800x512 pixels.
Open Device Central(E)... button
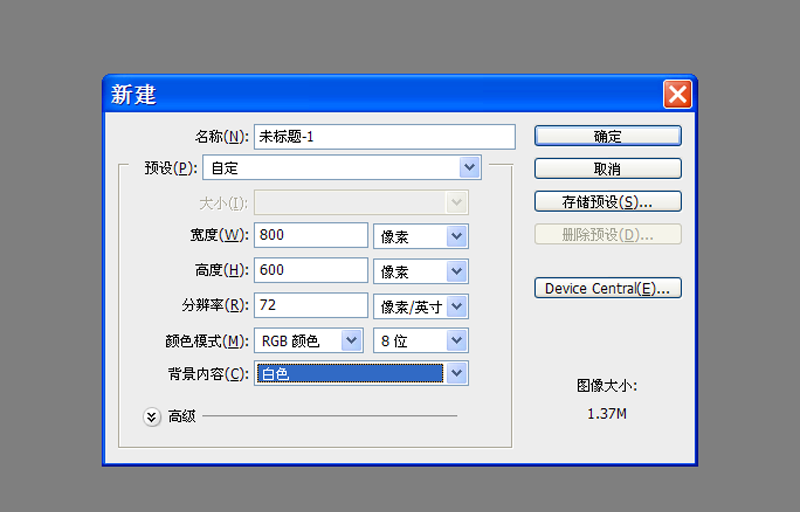point(608,288)
